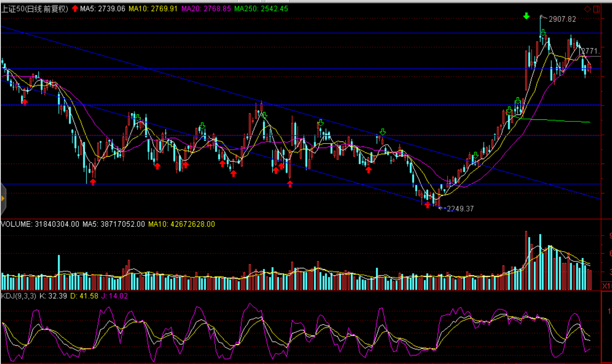Click the 上证50 daily chart title
Viewport: 612px width, 364px height.
point(34,9)
